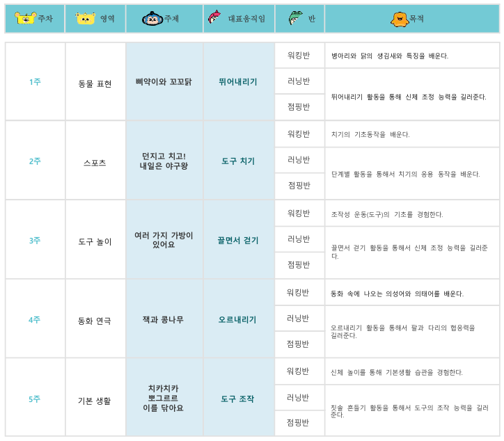Click the orange blob icon beside 목적

click(x=399, y=19)
